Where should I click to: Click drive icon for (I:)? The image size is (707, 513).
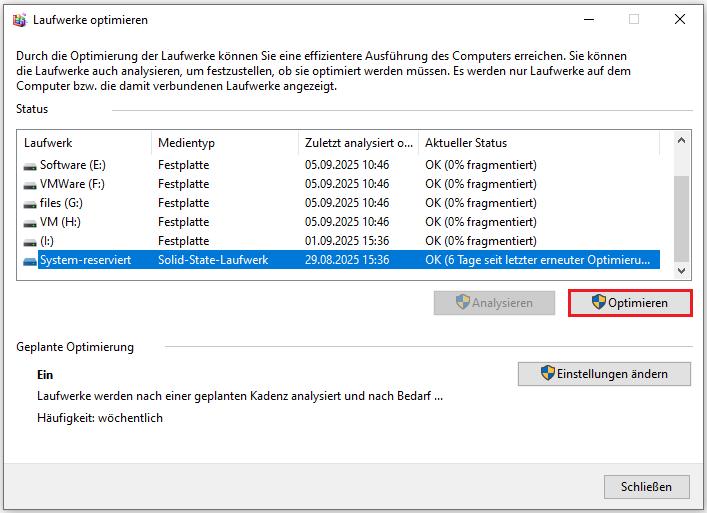pos(30,242)
